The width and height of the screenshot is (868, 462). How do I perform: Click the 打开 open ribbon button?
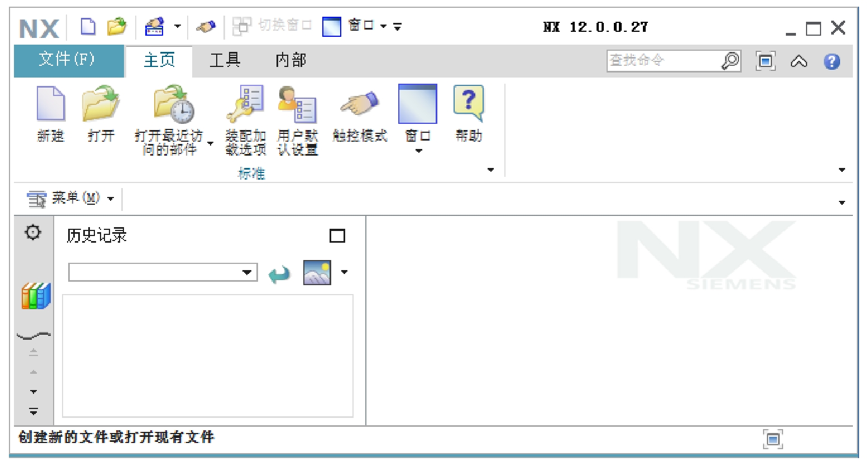coord(101,114)
